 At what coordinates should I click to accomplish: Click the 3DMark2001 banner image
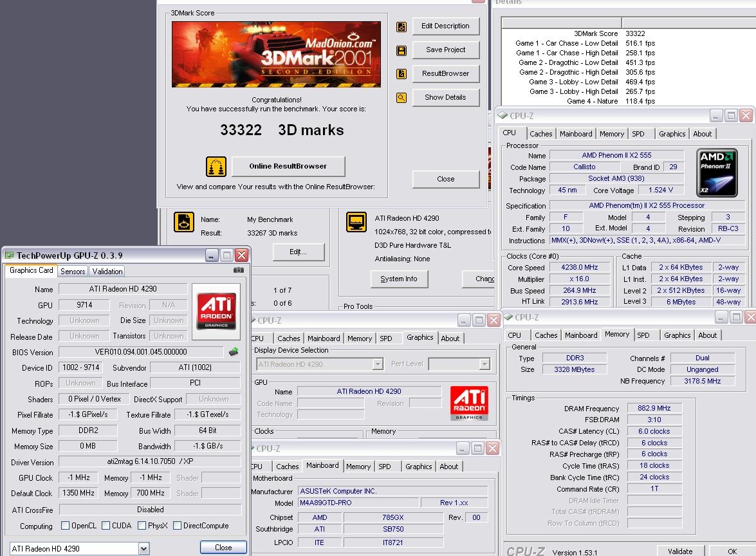click(x=276, y=55)
